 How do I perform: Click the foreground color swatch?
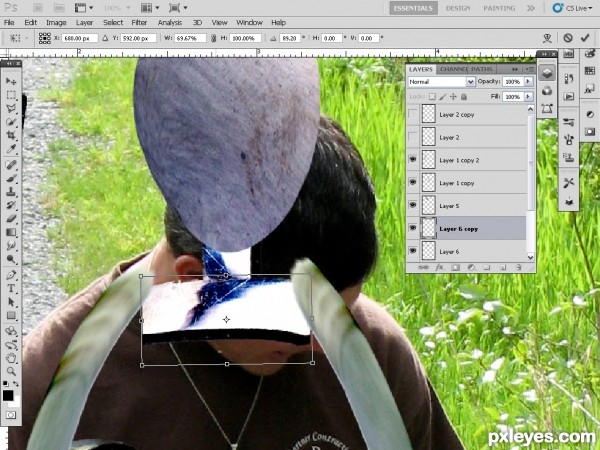pyautogui.click(x=8, y=395)
